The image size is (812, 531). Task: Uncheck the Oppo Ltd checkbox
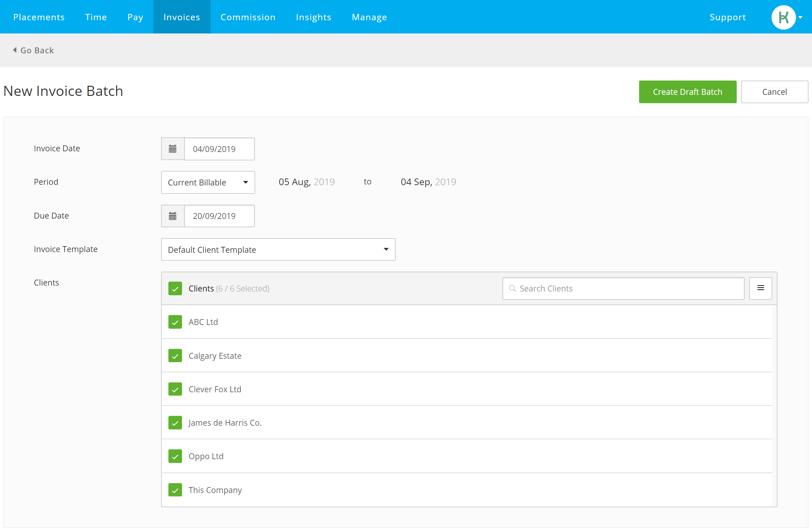[175, 456]
